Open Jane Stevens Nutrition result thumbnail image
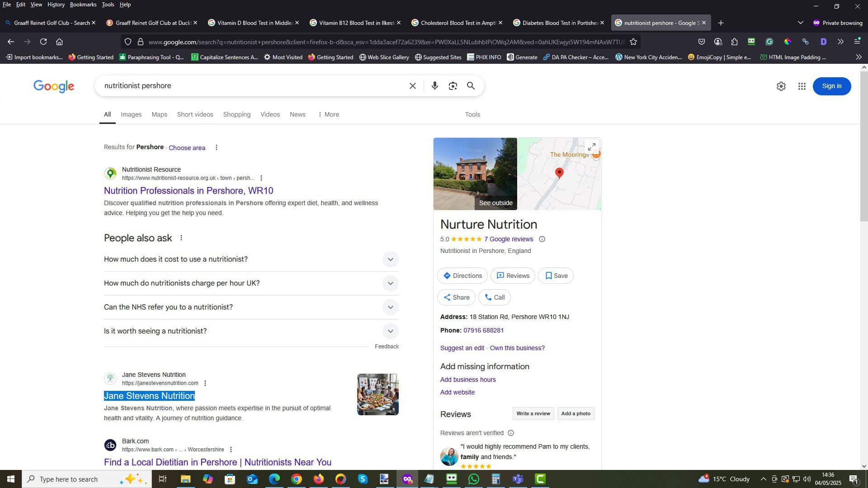The image size is (868, 488). tap(378, 394)
